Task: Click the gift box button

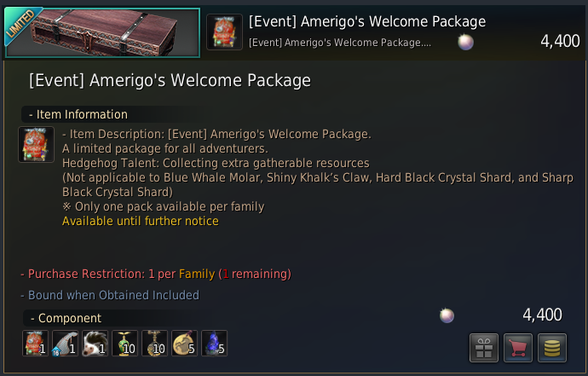Action: point(484,348)
